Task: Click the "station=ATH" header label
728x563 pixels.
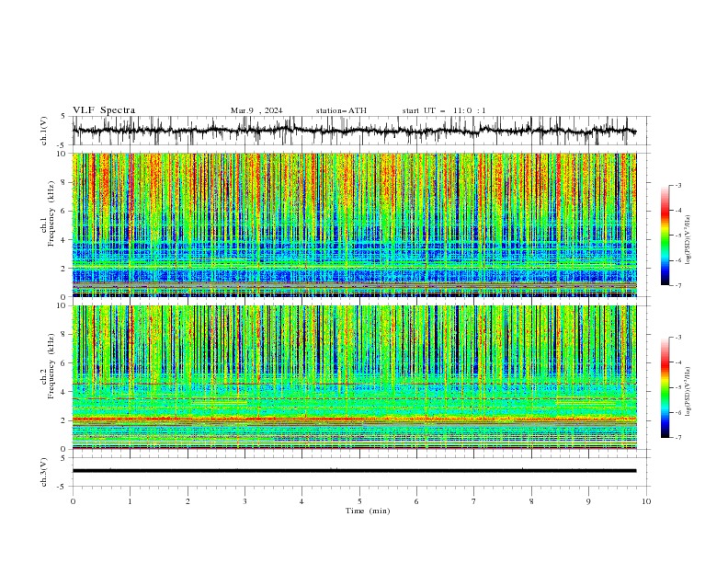Action: pyautogui.click(x=341, y=110)
